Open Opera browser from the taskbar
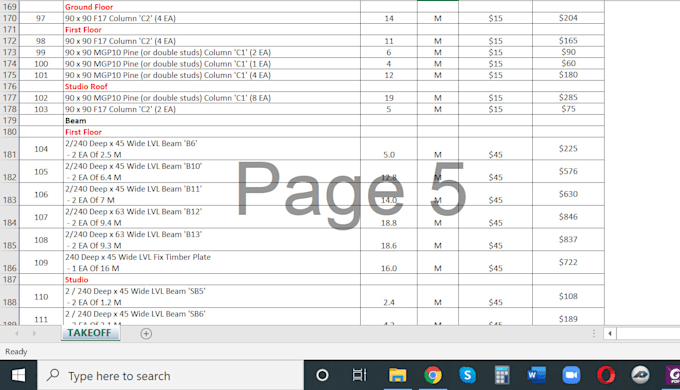This screenshot has width=680, height=390. point(606,375)
